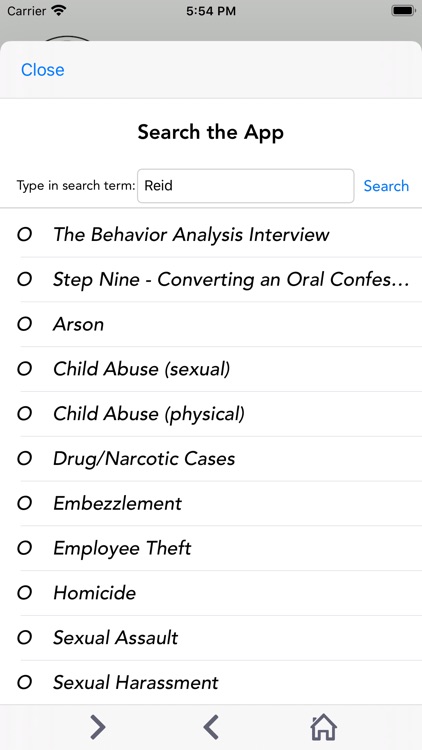This screenshot has width=422, height=750.
Task: Open The Behavior Analysis Interview result
Action: (211, 235)
